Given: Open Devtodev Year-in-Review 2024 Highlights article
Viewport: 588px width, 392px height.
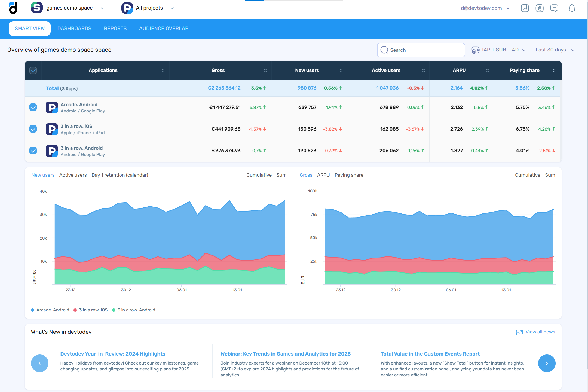Looking at the screenshot, I should [x=113, y=354].
